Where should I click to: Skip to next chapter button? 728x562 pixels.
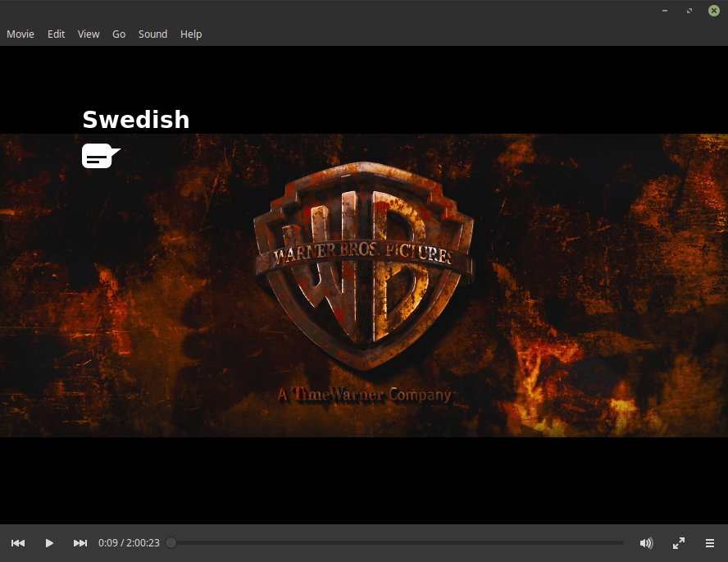80,543
